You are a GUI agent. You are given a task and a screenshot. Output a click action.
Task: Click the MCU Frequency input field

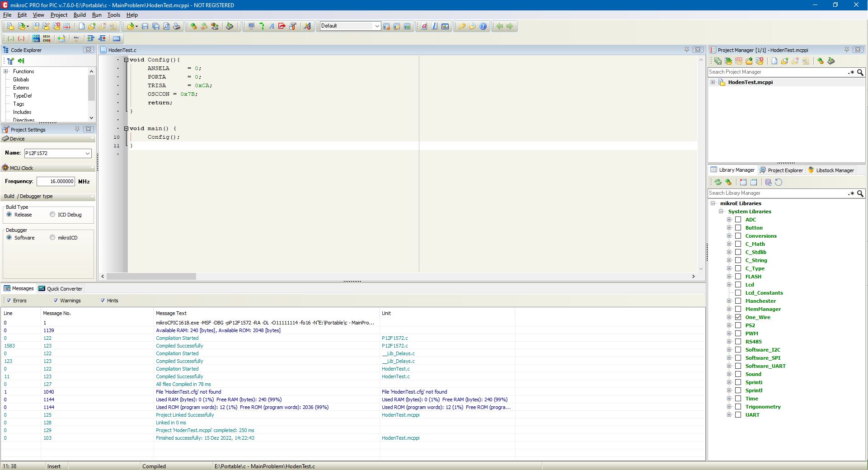[x=56, y=181]
